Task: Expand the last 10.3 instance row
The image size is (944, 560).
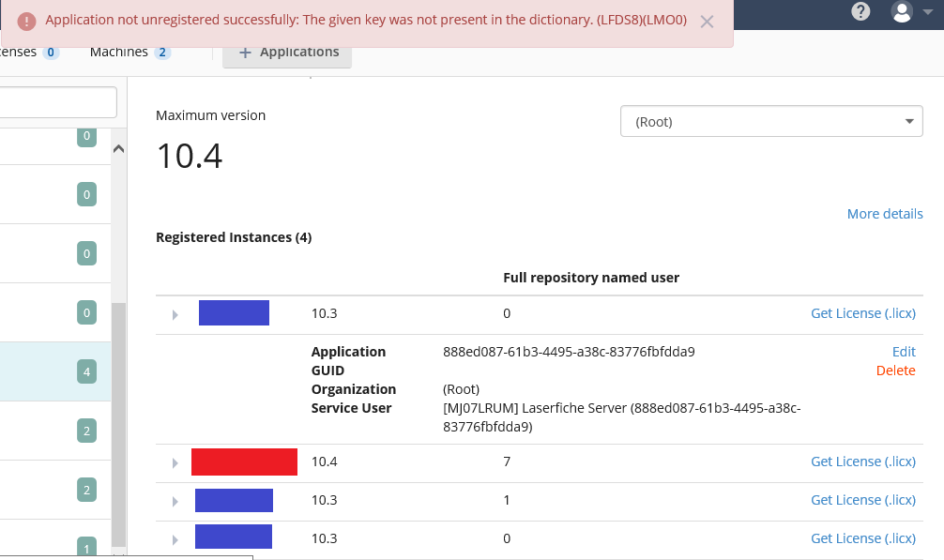Action: [175, 539]
